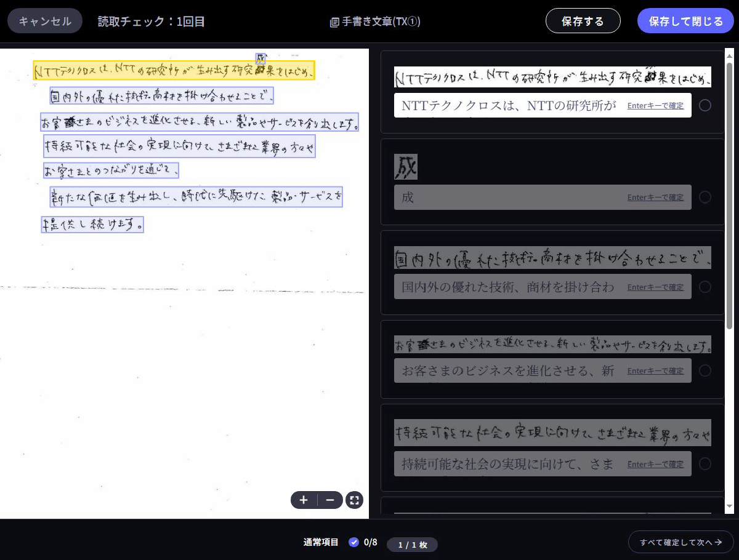Click the 1 / 1 枚 page indicator

pos(412,545)
